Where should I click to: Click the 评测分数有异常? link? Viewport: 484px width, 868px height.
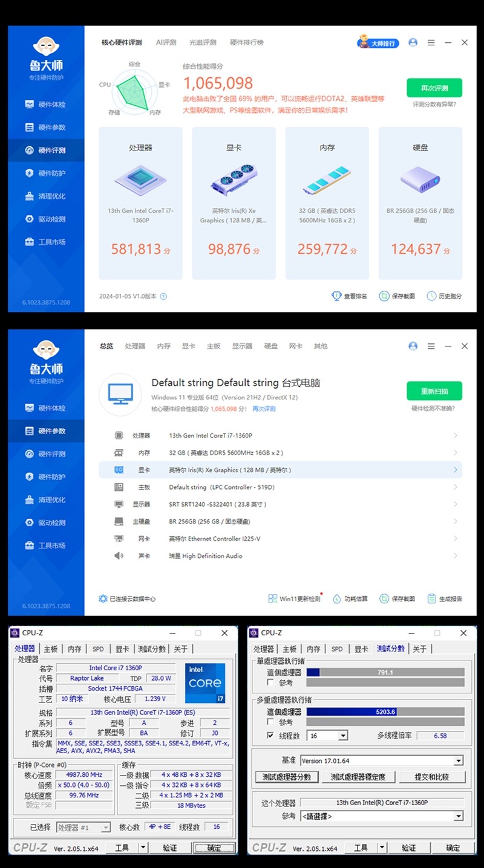[x=434, y=105]
